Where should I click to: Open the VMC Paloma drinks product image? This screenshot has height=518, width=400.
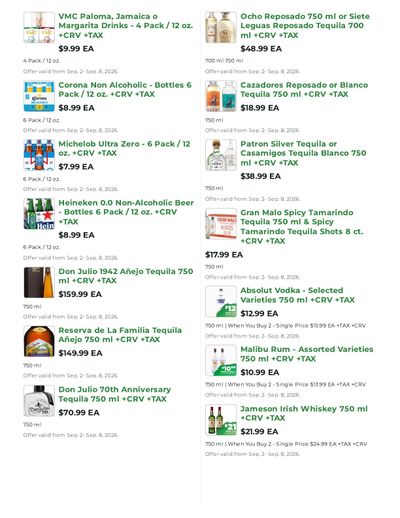coord(39,27)
